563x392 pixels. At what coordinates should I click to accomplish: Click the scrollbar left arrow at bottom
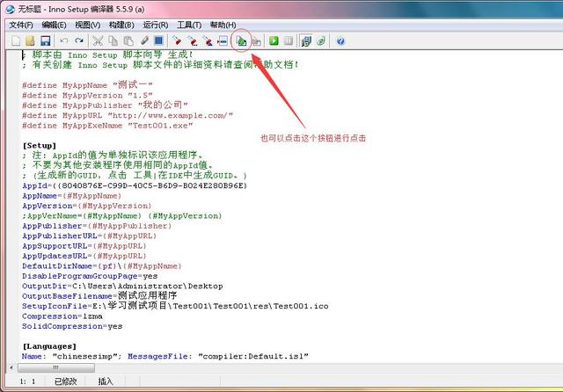(x=11, y=367)
